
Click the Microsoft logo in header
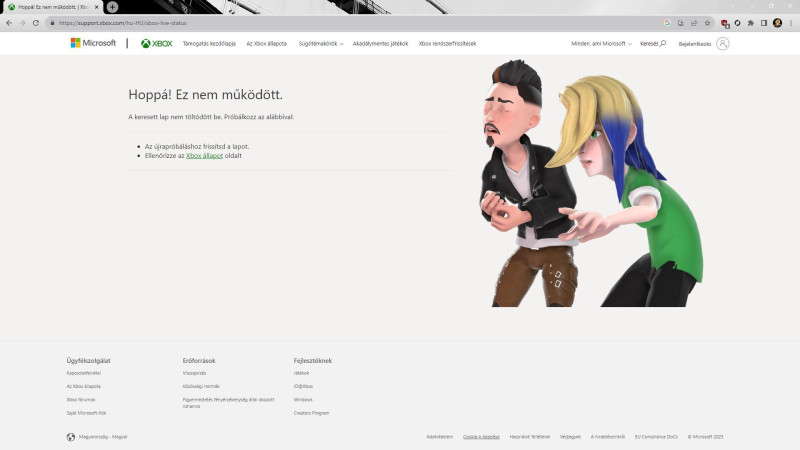[93, 43]
